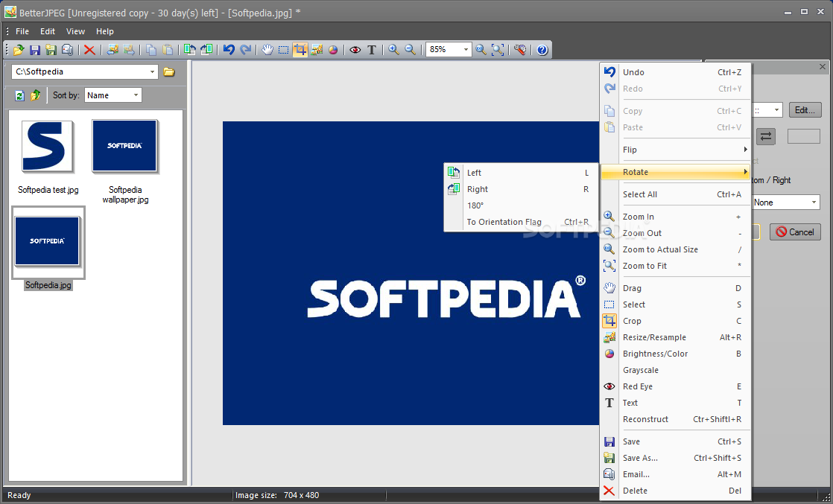This screenshot has height=504, width=833.
Task: Open the File menu
Action: click(22, 31)
